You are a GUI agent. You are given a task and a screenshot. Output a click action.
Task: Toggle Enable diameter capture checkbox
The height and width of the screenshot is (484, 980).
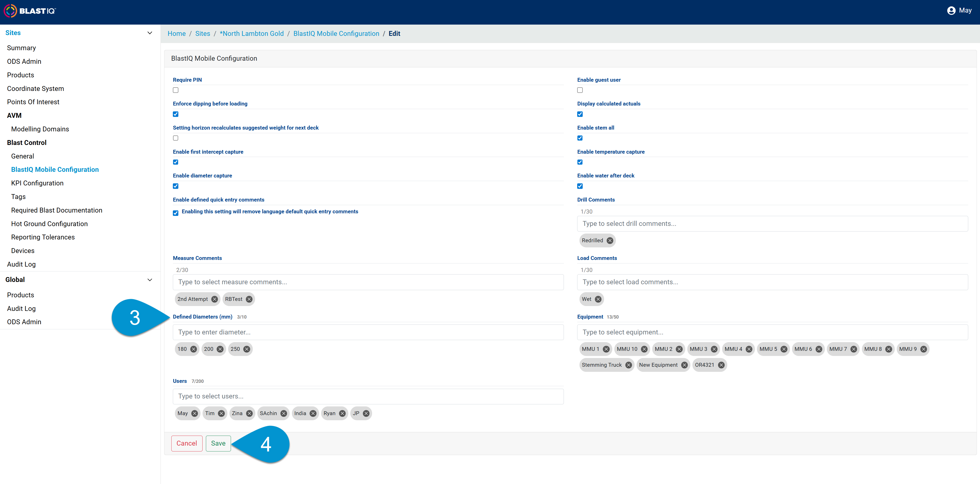click(x=175, y=186)
